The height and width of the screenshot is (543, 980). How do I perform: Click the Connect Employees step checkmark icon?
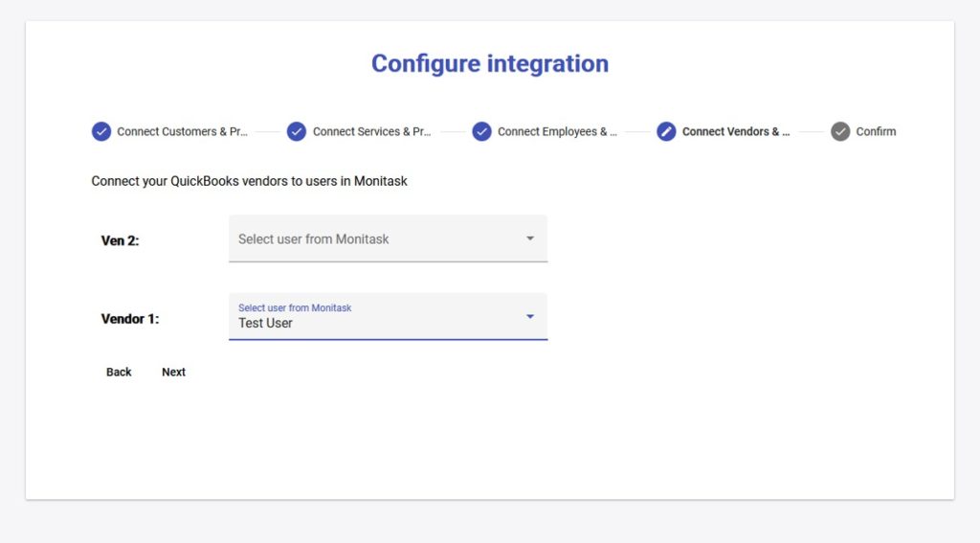(x=481, y=132)
